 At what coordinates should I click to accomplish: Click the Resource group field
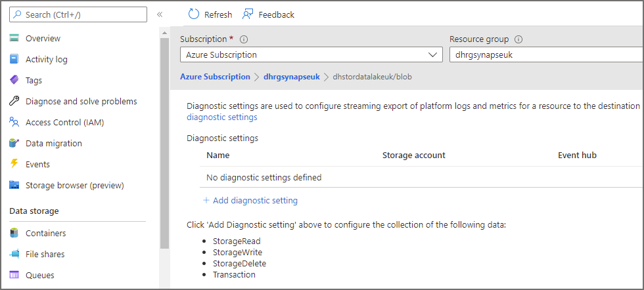click(545, 54)
